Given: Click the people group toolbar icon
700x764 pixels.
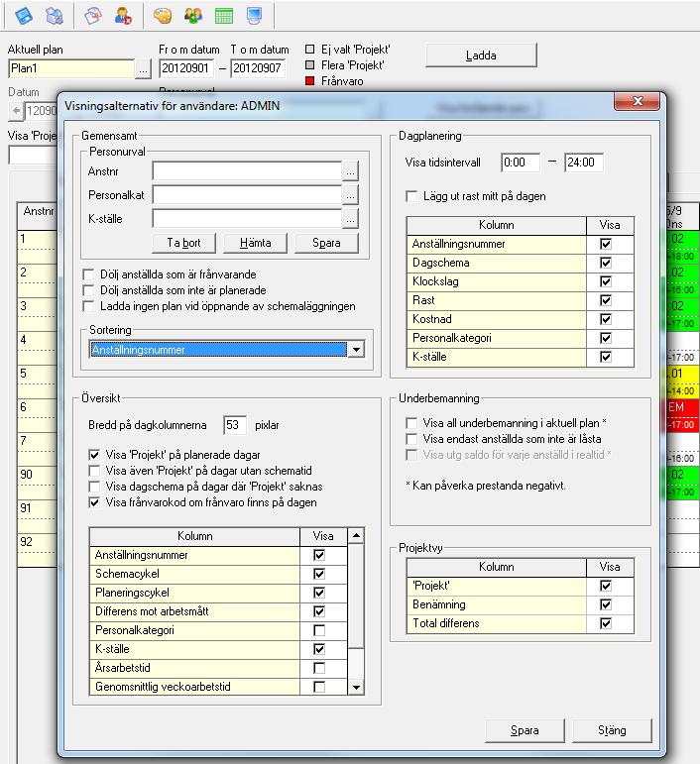Looking at the screenshot, I should click(193, 16).
